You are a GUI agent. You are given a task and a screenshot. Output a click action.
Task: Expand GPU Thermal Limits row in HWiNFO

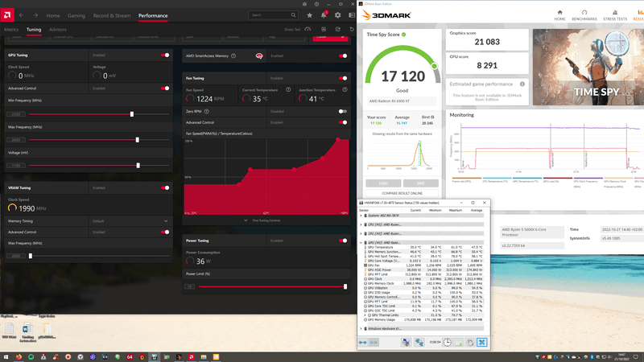pos(365,315)
